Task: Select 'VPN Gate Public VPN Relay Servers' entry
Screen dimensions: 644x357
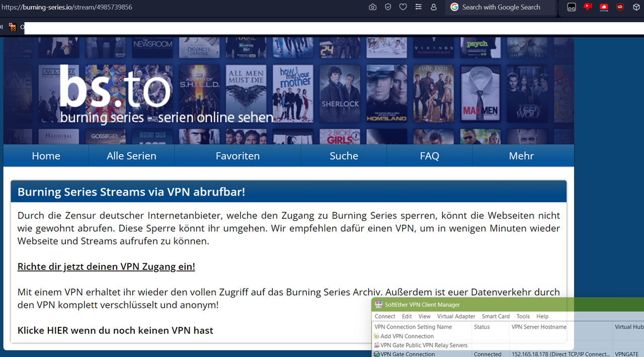Action: click(424, 345)
